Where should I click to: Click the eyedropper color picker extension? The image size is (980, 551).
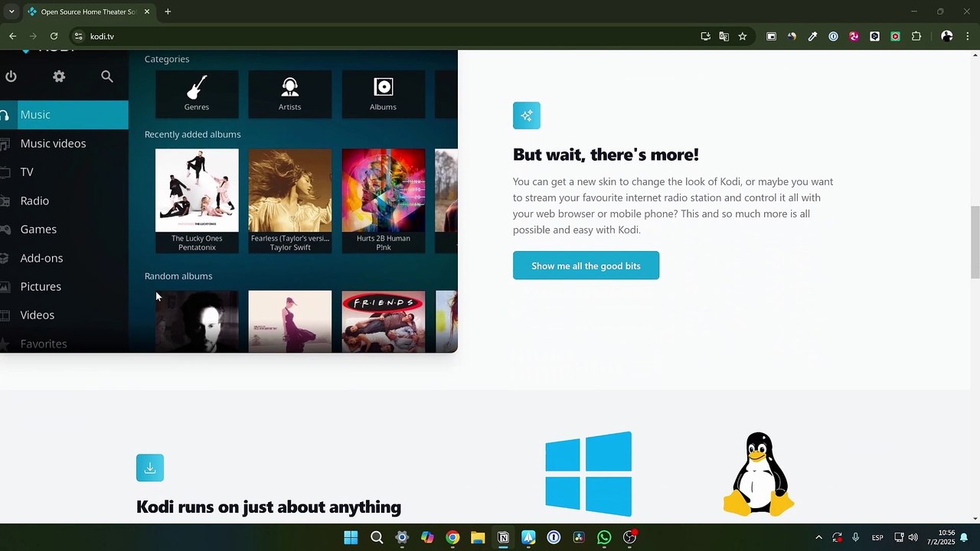coord(812,36)
